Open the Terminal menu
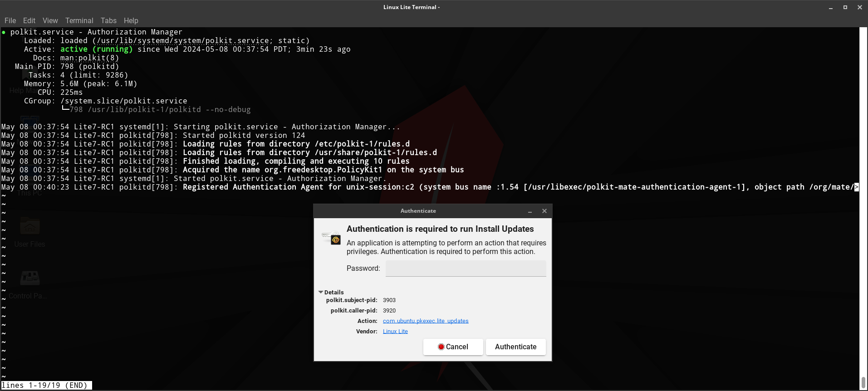 (x=79, y=20)
